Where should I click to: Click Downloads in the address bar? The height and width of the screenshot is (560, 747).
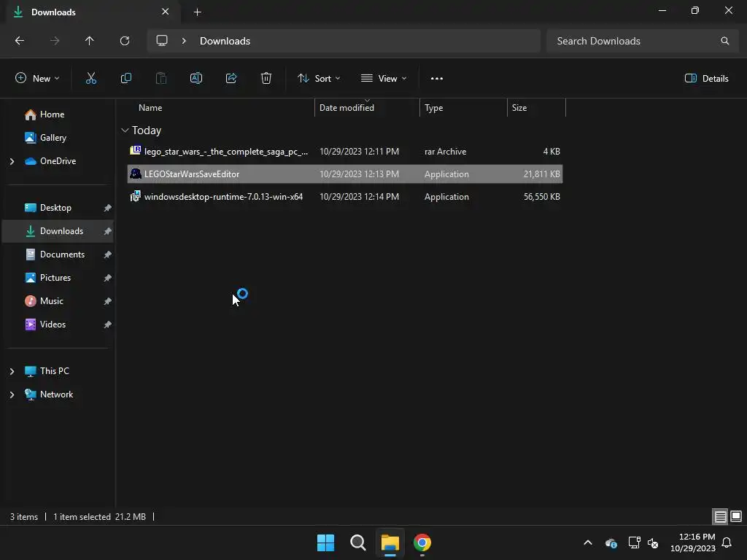point(225,41)
